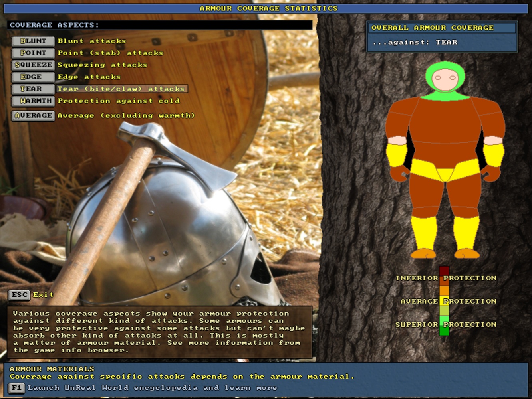Choose highlighted 'Tear (bite/claw) attacks' entry
Viewport: 532px width, 399px height.
[121, 89]
